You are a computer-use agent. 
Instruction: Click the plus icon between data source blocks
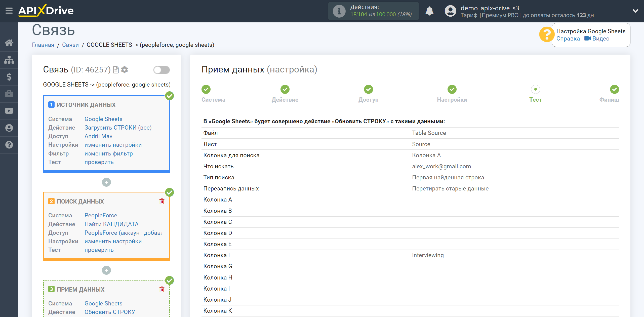pyautogui.click(x=106, y=182)
